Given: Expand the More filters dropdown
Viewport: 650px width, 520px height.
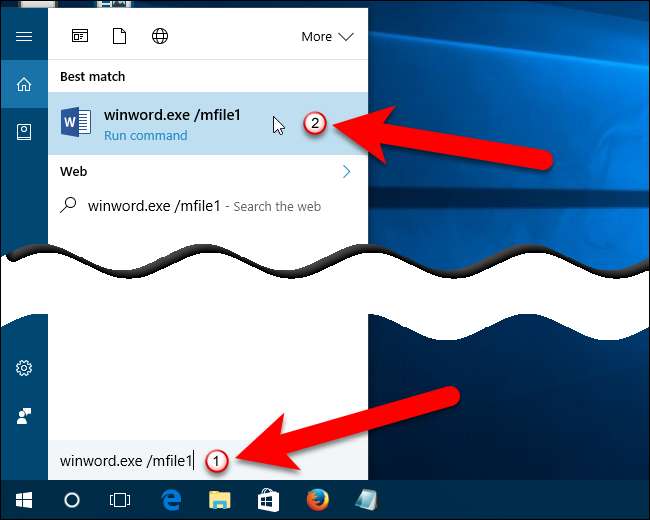Looking at the screenshot, I should coord(327,37).
